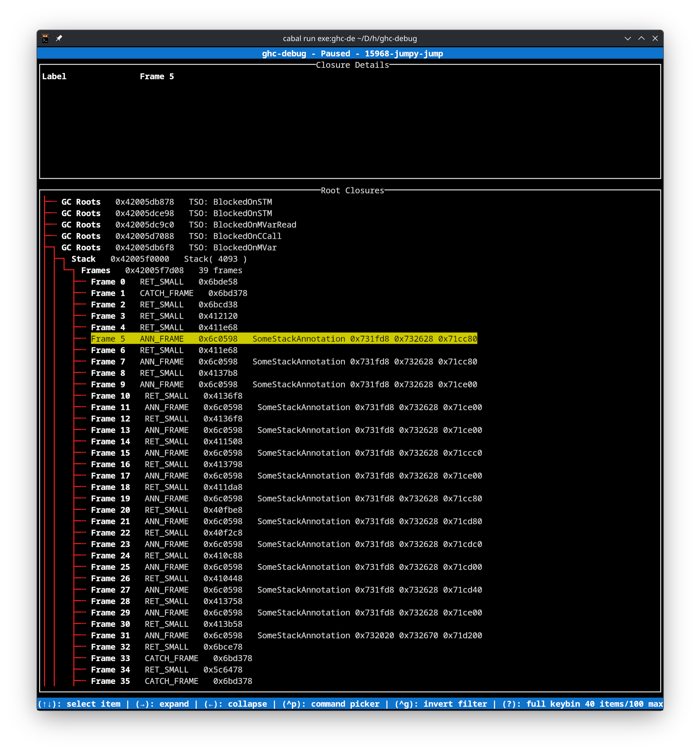Viewport: 700px width, 754px height.
Task: Click the '40 items/100 max' counter
Action: coord(624,704)
